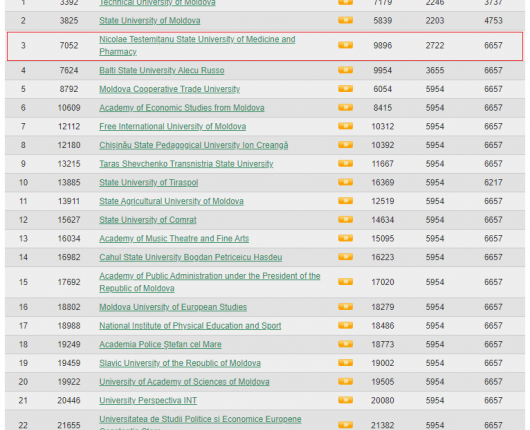Click details arrow icon for State Agricultural University
530x430 pixels.
pos(345,201)
